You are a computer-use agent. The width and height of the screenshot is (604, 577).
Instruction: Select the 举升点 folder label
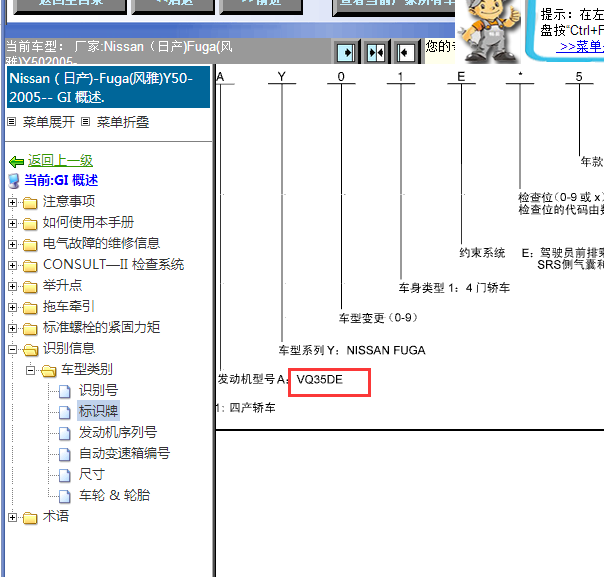pyautogui.click(x=62, y=285)
